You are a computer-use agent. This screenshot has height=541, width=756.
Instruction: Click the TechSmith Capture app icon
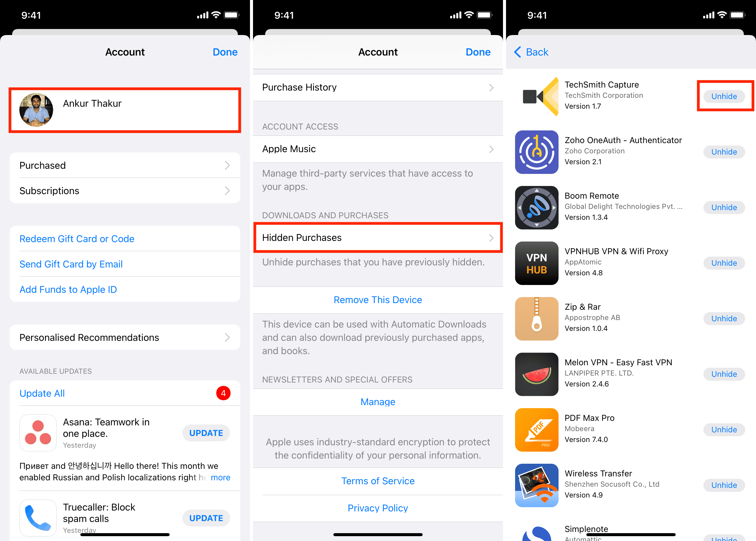coord(537,96)
